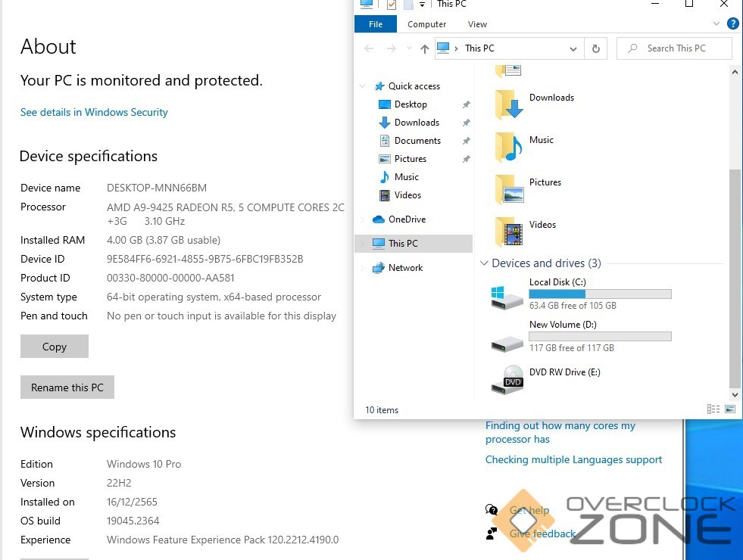
Task: Refresh the This PC view
Action: 595,48
